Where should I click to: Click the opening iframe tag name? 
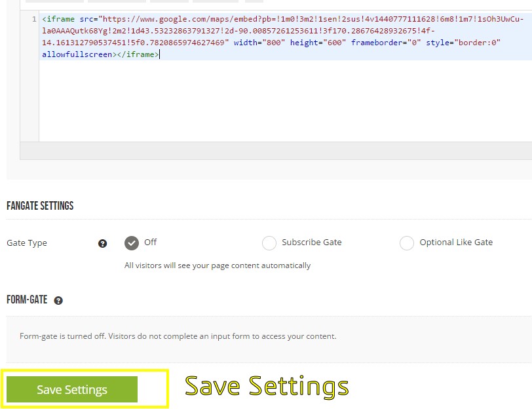click(x=61, y=19)
